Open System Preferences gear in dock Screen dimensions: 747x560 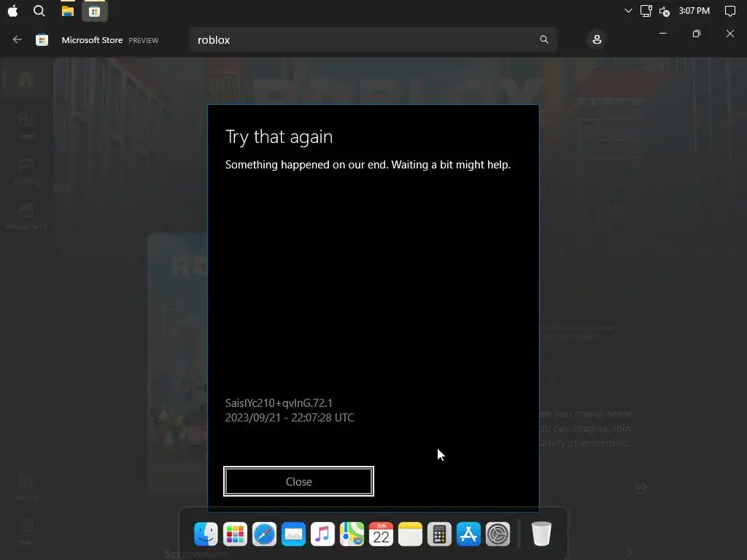point(498,534)
